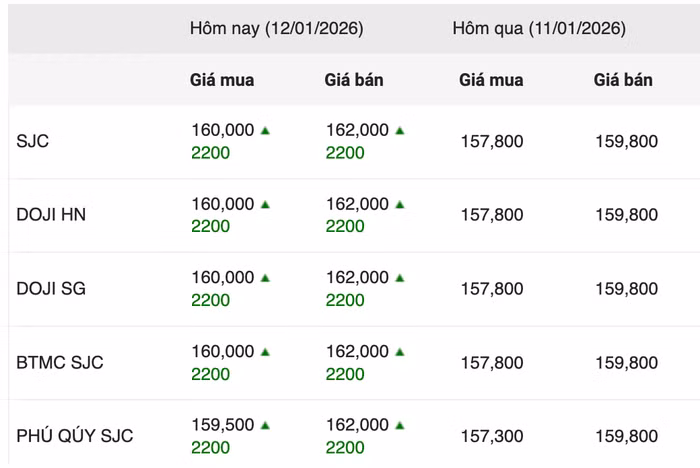Click the green up arrow beside SJC buy price

pyautogui.click(x=265, y=130)
